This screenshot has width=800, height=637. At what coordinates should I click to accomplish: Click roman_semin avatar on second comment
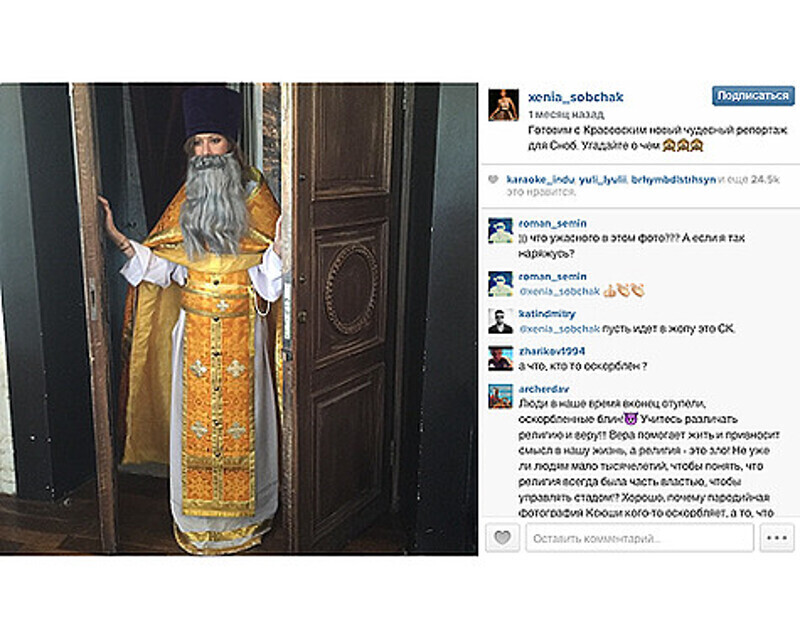point(501,284)
